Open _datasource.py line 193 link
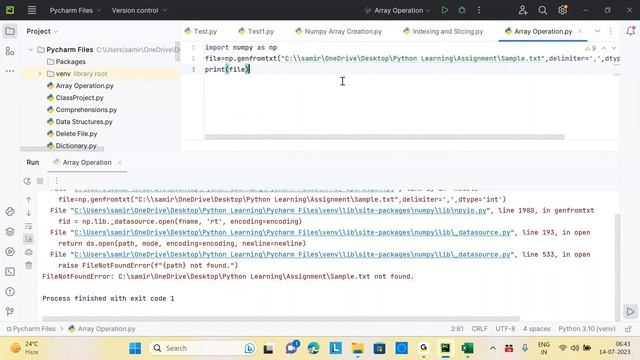This screenshot has width=640, height=360. [292, 233]
